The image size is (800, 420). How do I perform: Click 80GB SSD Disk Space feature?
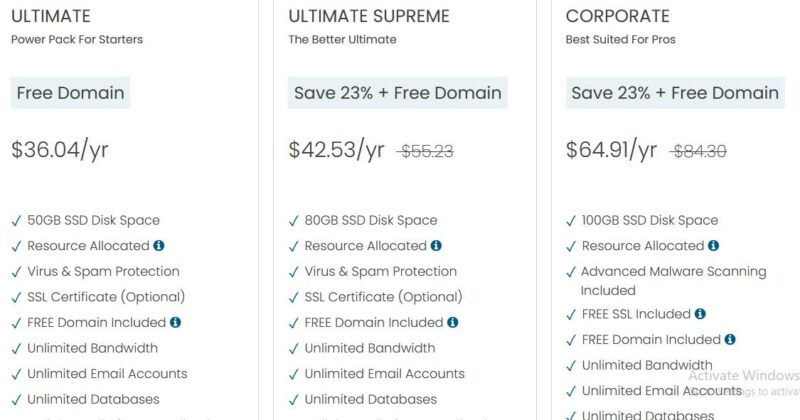tap(371, 220)
